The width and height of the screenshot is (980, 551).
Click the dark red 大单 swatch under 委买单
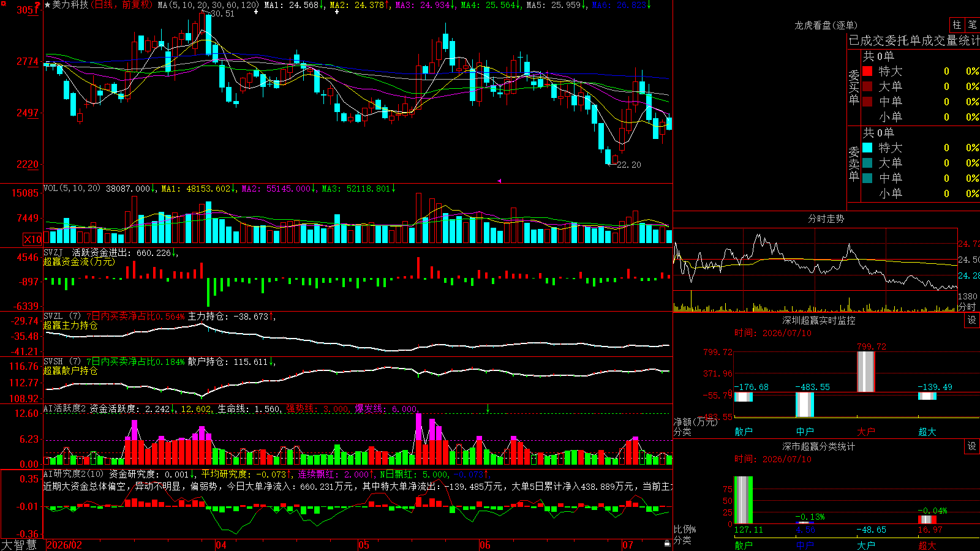(x=867, y=86)
